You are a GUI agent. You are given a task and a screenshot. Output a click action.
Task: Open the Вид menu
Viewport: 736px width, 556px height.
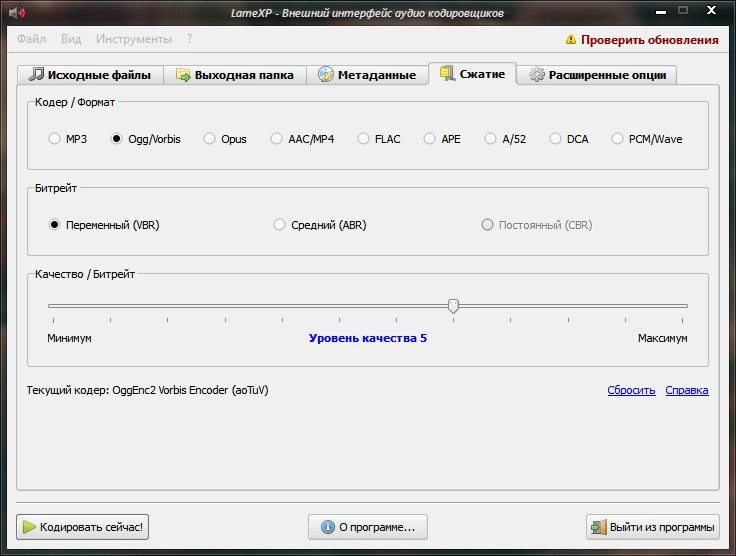(71, 39)
